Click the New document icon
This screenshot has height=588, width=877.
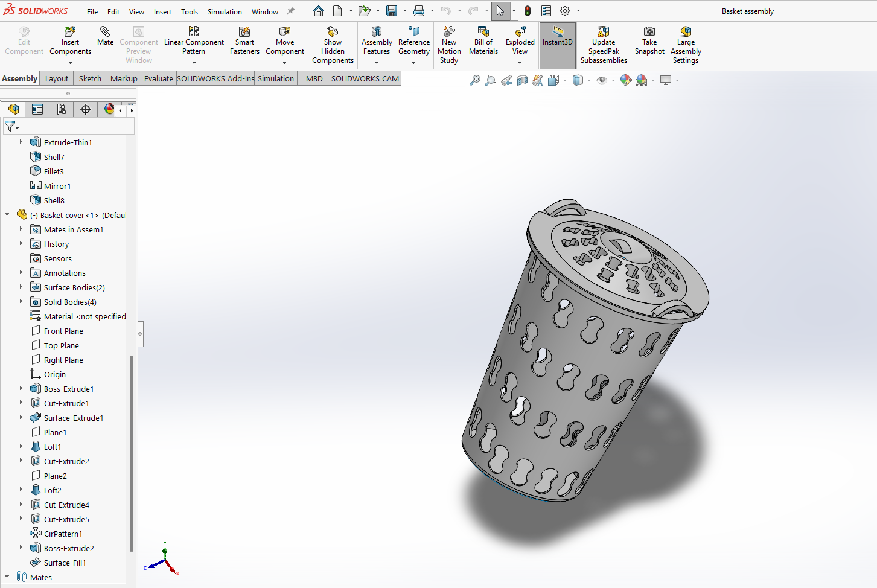tap(337, 11)
